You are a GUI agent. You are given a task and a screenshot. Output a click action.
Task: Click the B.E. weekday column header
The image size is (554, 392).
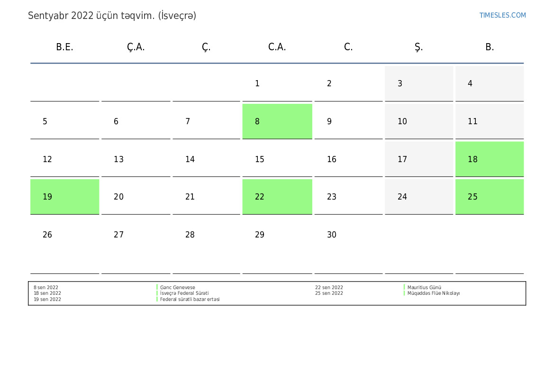click(64, 47)
